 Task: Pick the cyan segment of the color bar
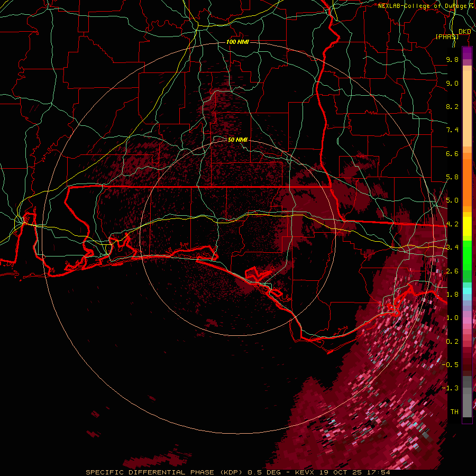click(x=467, y=291)
